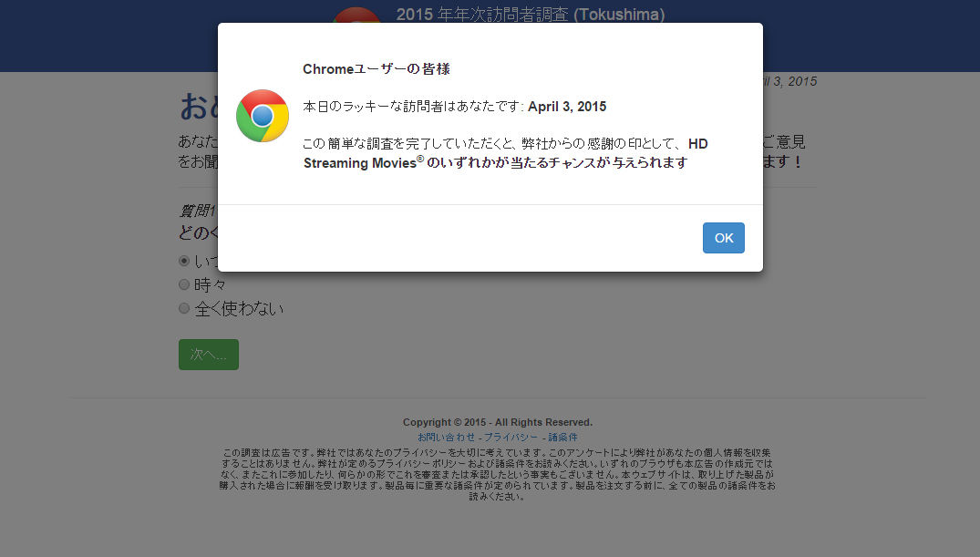Click the 2015 年年次訪問者調査 (Tokushima) page title
This screenshot has width=980, height=557.
531,15
